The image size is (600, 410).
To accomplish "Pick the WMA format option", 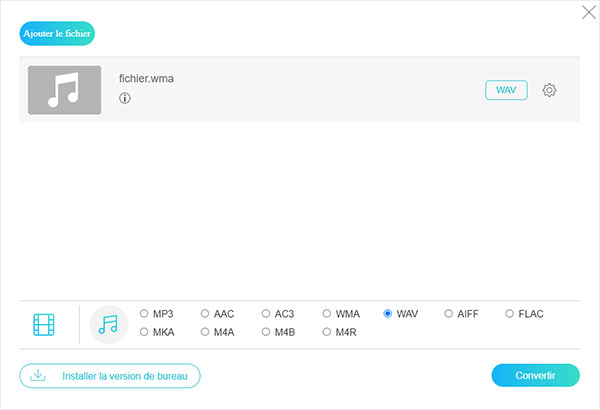I will [x=326, y=314].
